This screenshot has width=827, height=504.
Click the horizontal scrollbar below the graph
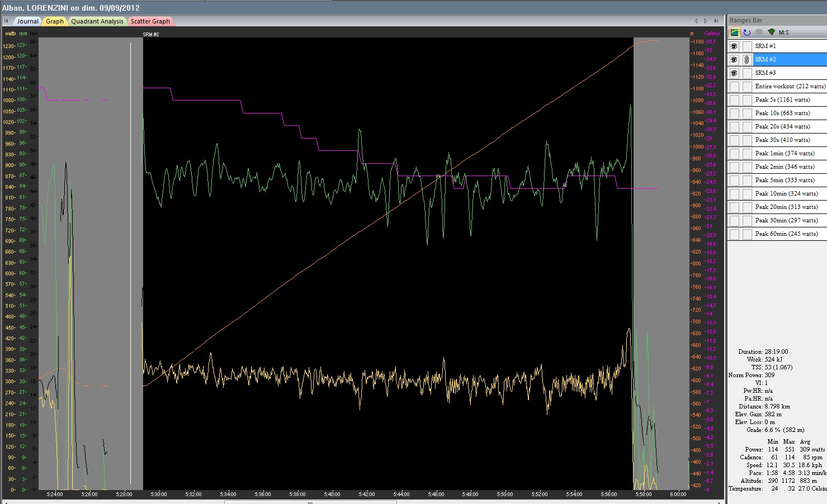click(311, 502)
